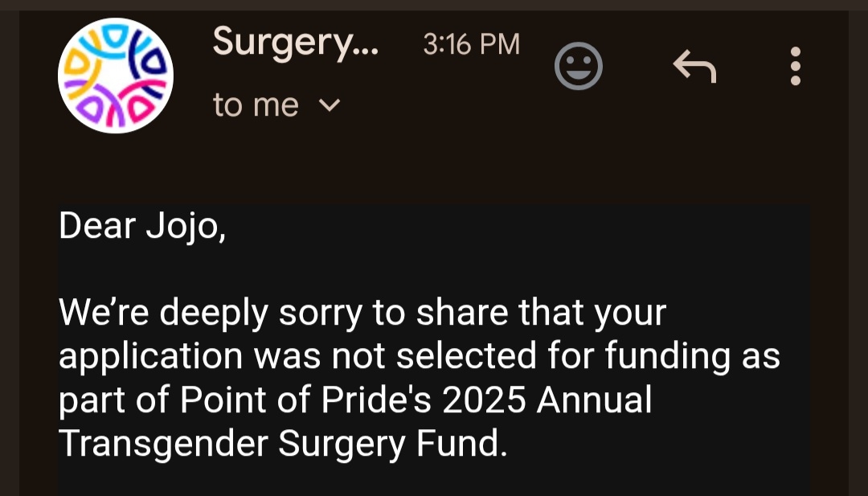The image size is (868, 496).
Task: Click the 3:16 PM timestamp
Action: point(471,44)
